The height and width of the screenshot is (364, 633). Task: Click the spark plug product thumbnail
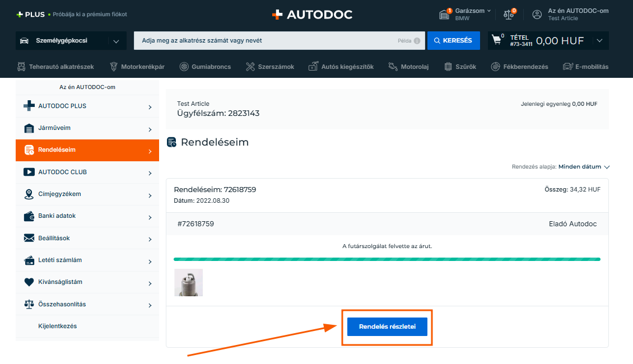tap(189, 282)
